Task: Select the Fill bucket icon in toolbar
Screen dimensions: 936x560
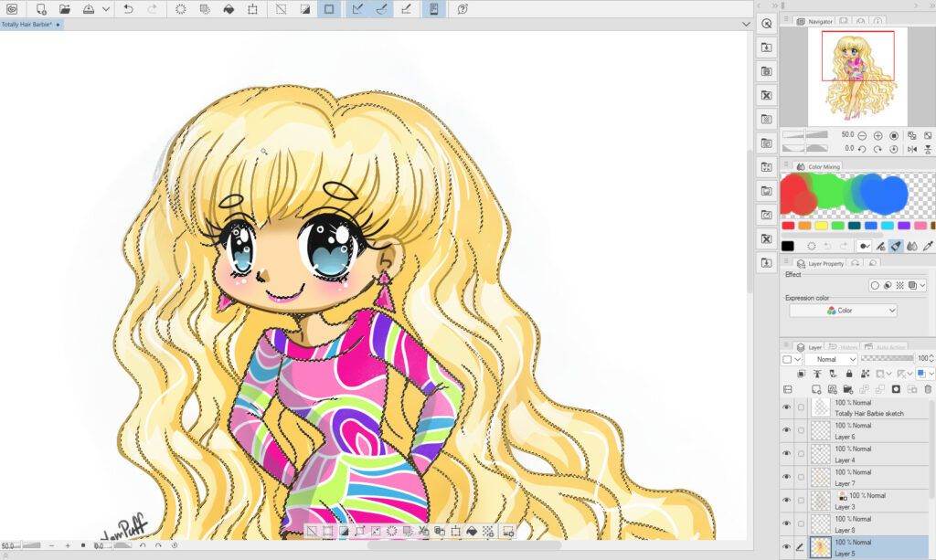Action: [229, 9]
